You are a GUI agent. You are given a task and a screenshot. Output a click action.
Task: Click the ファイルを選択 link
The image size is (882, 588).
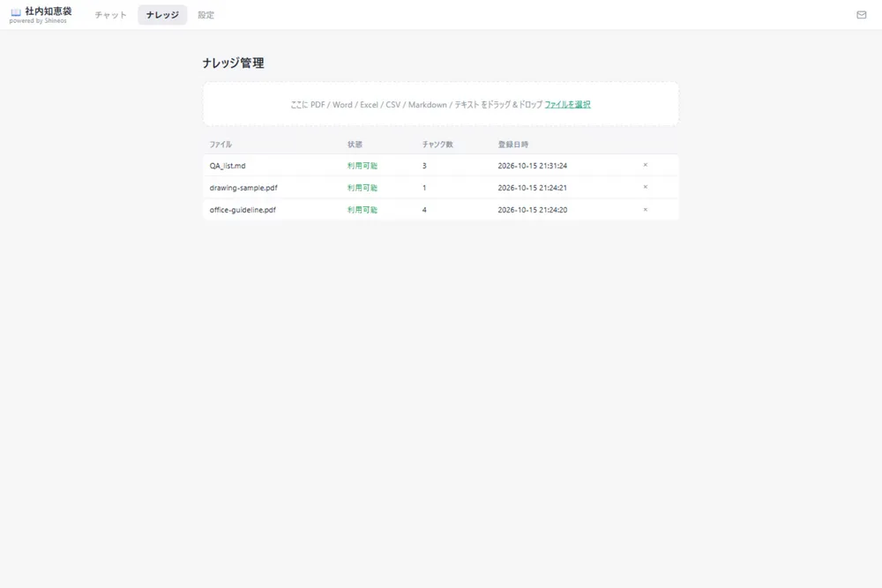point(567,105)
